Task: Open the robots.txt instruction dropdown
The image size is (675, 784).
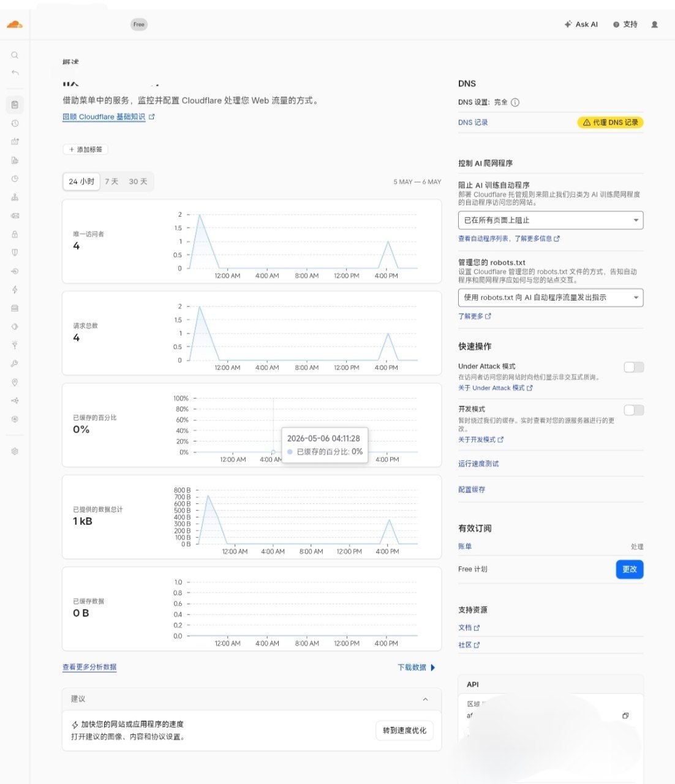Action: coord(551,298)
